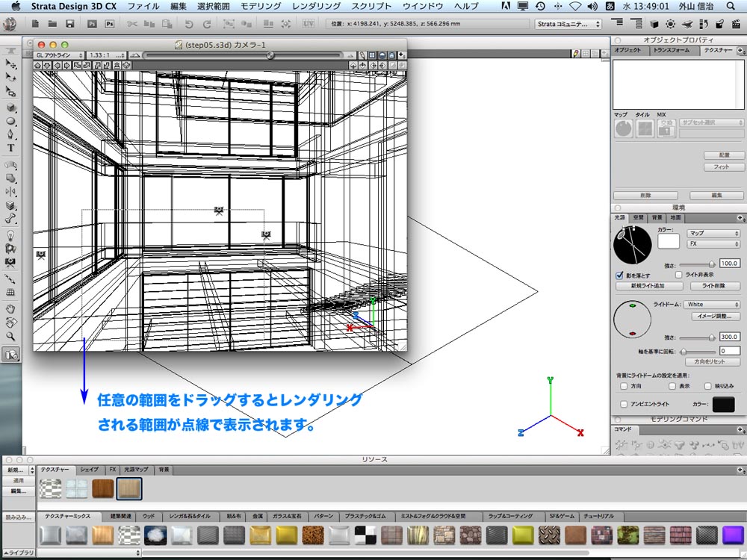Select the Mirror tool
This screenshot has width=747, height=560.
[x=10, y=192]
